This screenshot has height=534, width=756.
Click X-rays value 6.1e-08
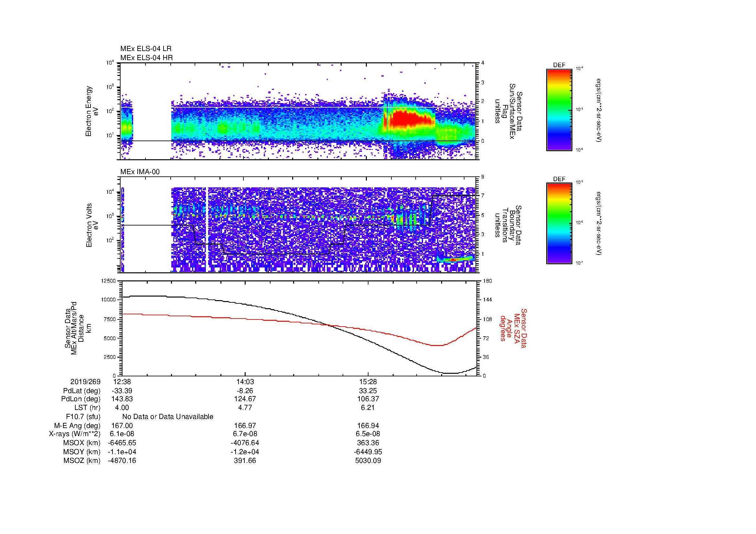coord(122,434)
